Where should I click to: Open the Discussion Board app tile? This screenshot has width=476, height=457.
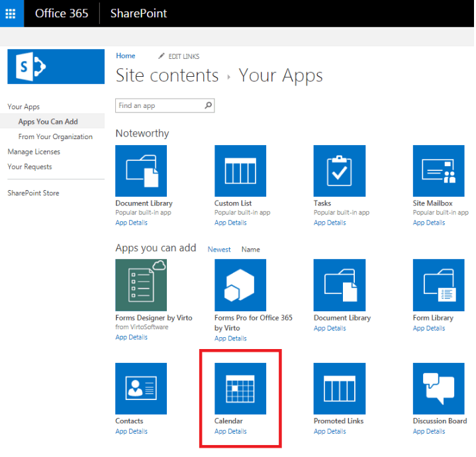coord(439,389)
